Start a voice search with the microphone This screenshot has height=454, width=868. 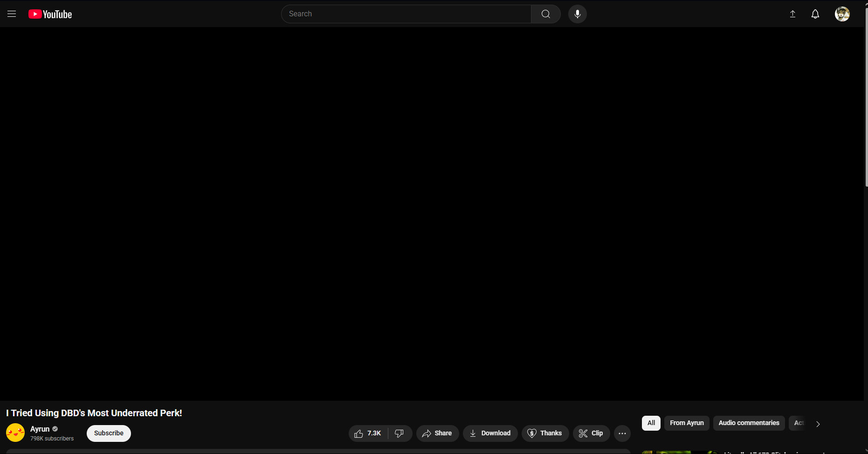577,14
